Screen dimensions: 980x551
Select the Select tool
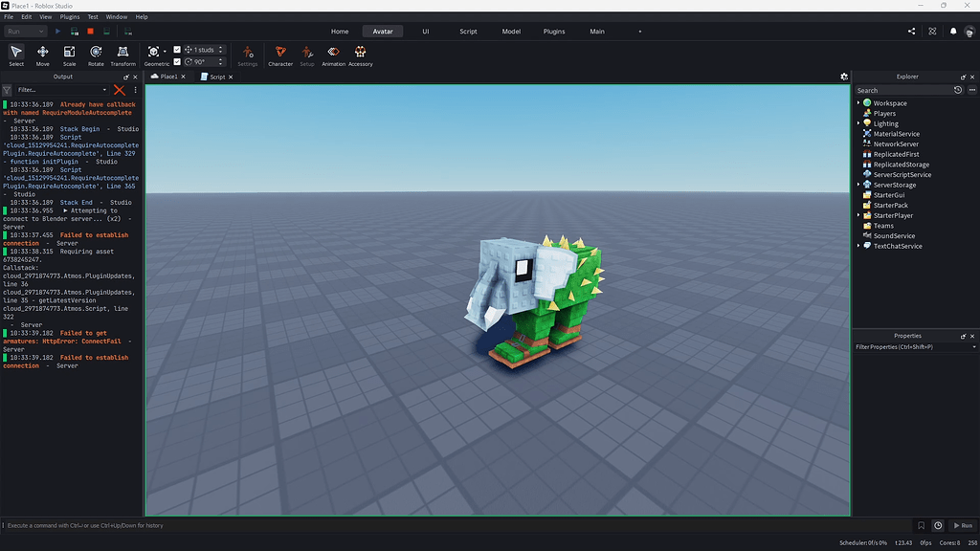coord(16,55)
